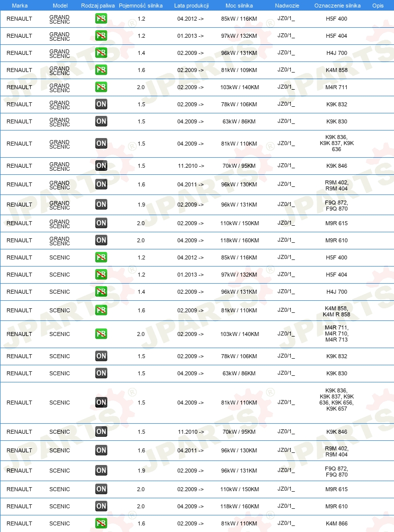Click PB icon in Scenic K4M 866 row
The width and height of the screenshot is (394, 532).
click(101, 523)
